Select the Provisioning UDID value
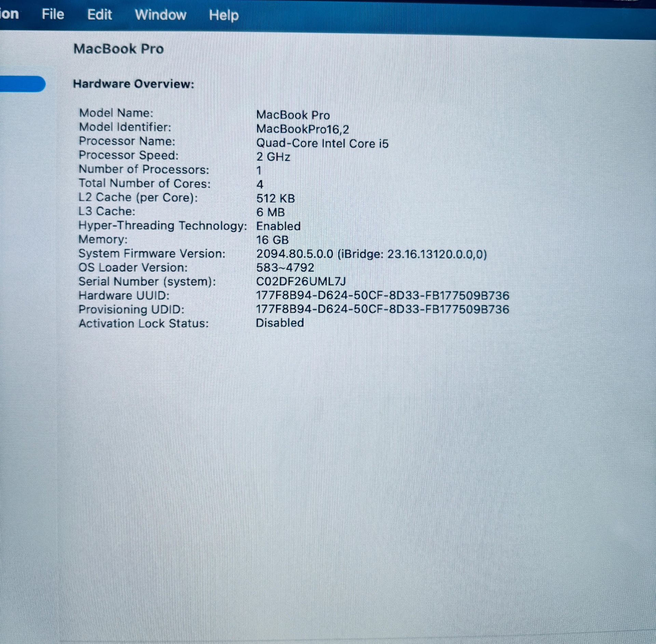This screenshot has width=656, height=644. click(383, 309)
